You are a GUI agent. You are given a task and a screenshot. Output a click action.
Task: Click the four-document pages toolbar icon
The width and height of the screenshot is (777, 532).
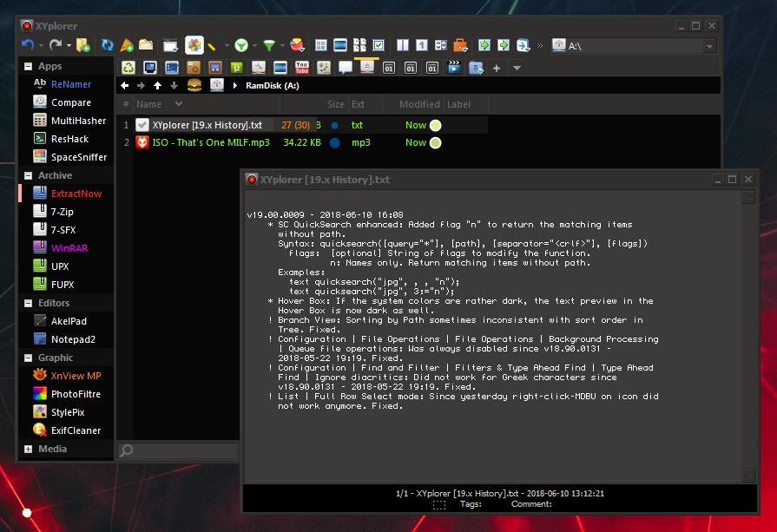point(359,45)
